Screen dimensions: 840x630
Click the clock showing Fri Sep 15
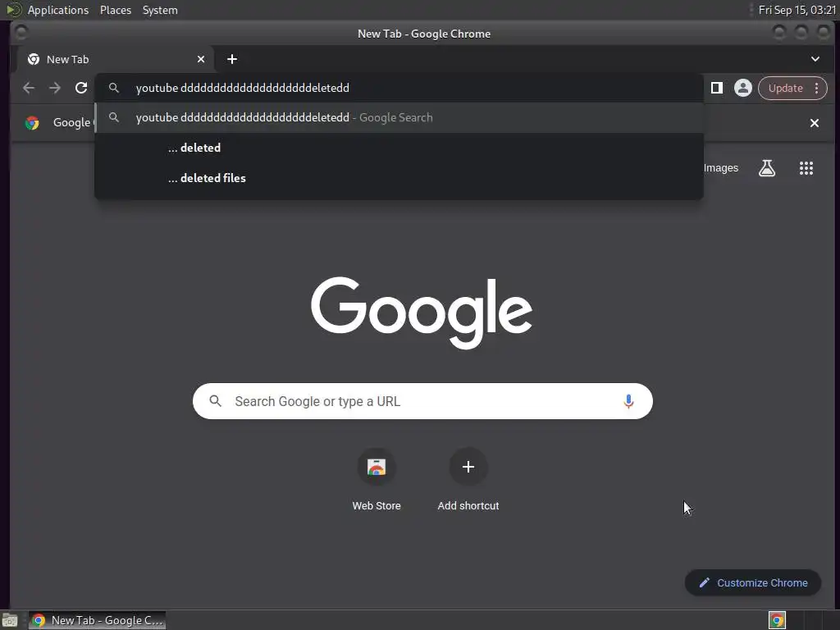coord(797,10)
